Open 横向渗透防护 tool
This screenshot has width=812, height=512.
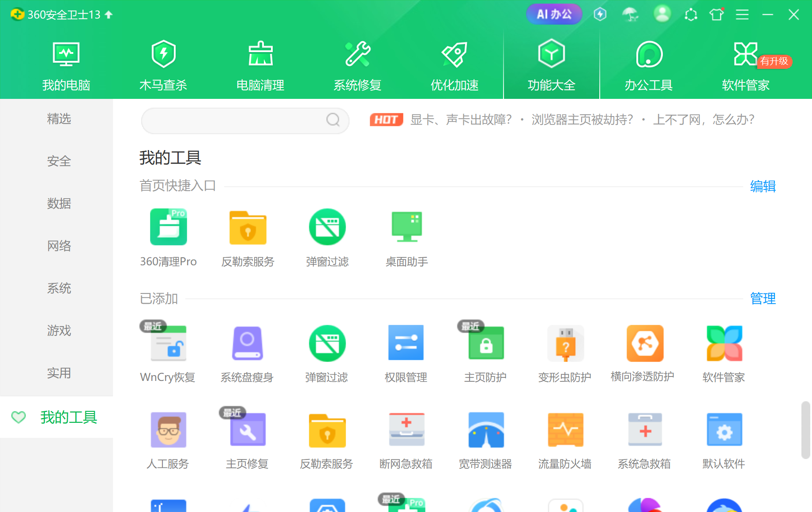[645, 343]
